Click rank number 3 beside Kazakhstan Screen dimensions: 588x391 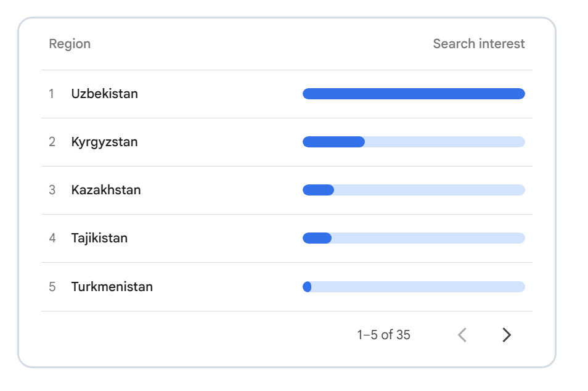[x=52, y=190]
